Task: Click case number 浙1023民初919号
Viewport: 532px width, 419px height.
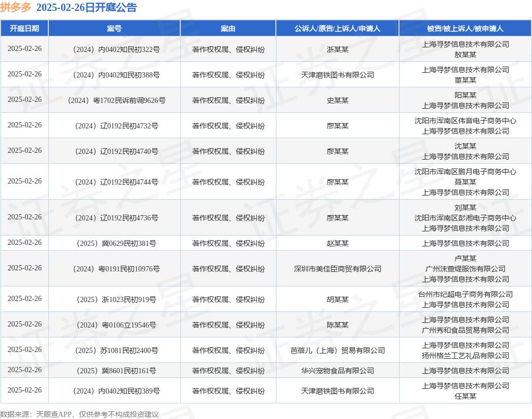Action: (116, 299)
